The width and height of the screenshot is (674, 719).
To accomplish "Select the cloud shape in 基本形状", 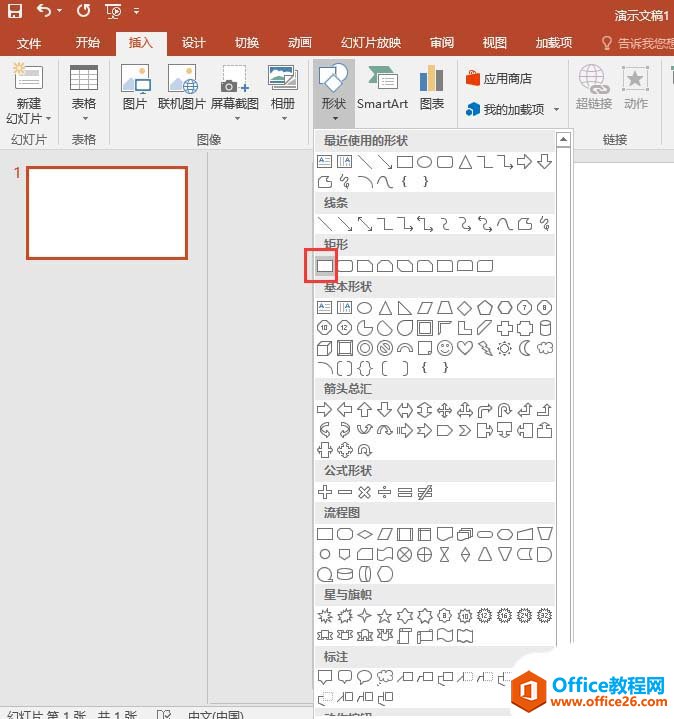I will pyautogui.click(x=545, y=348).
